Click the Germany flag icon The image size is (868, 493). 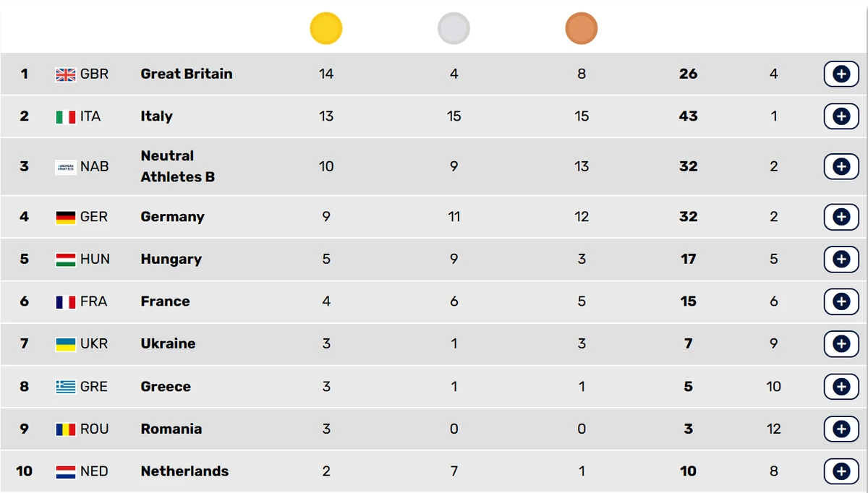coord(66,217)
